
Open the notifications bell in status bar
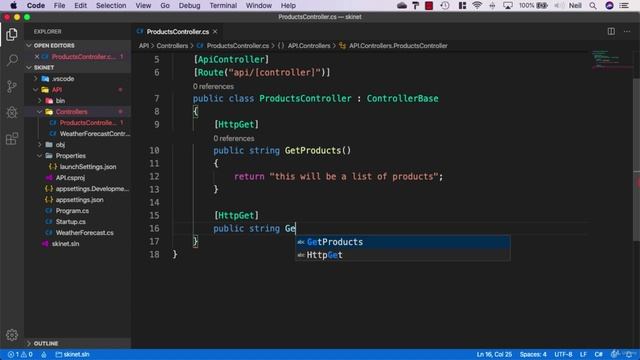(629, 354)
